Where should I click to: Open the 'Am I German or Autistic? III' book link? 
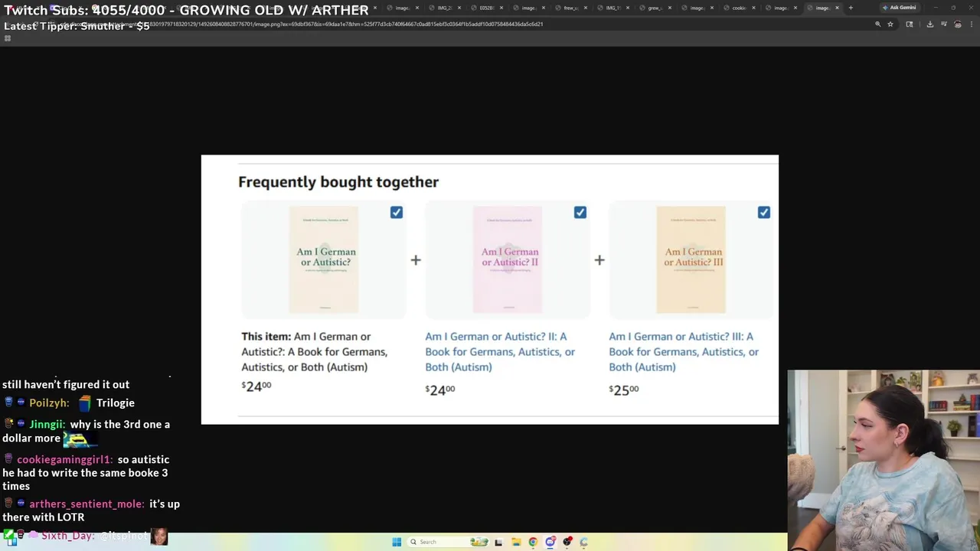684,351
